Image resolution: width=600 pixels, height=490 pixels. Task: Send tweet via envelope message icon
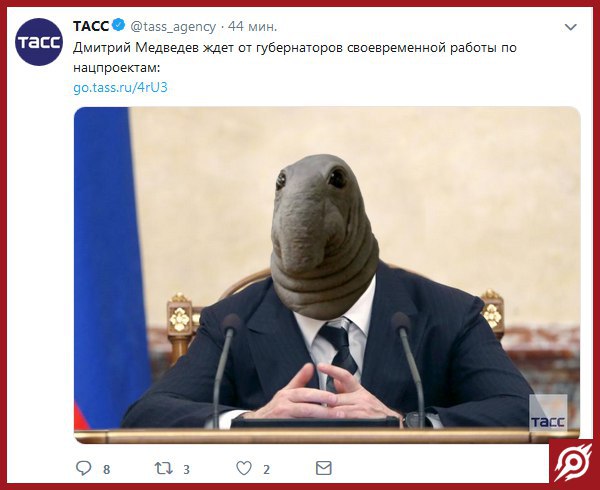pyautogui.click(x=324, y=468)
